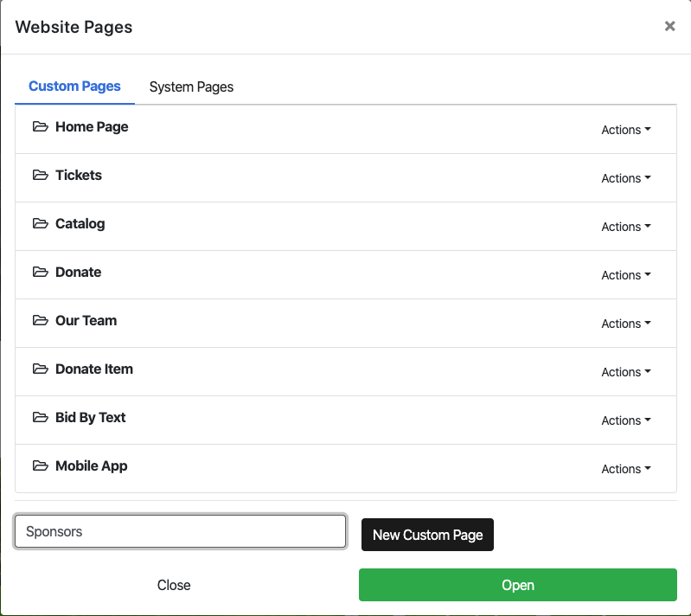Click the folder icon beside Home Page
Image resolution: width=691 pixels, height=616 pixels.
pos(40,127)
